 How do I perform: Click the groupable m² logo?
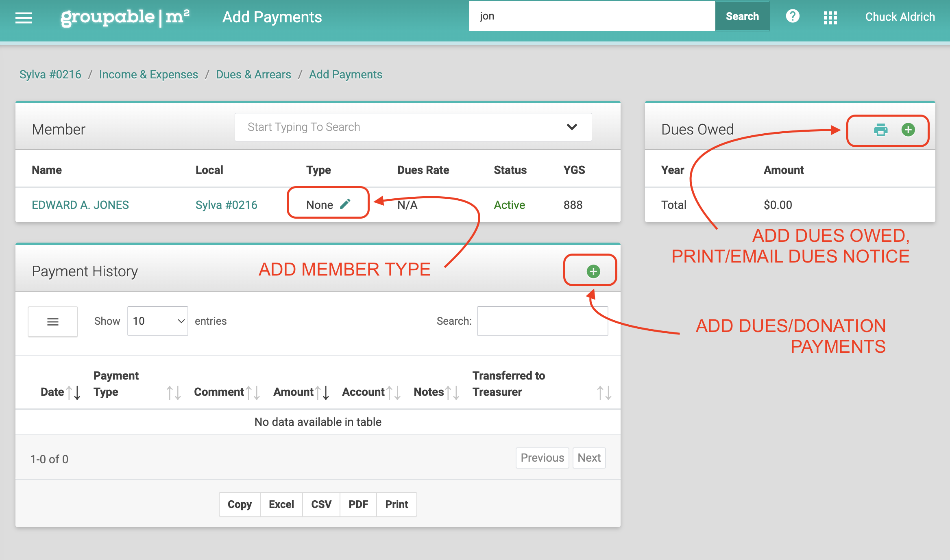click(x=125, y=17)
